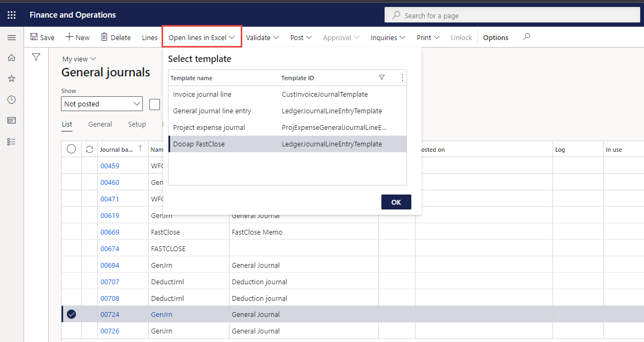Click the Save toolbar button
644x342 pixels.
(42, 37)
